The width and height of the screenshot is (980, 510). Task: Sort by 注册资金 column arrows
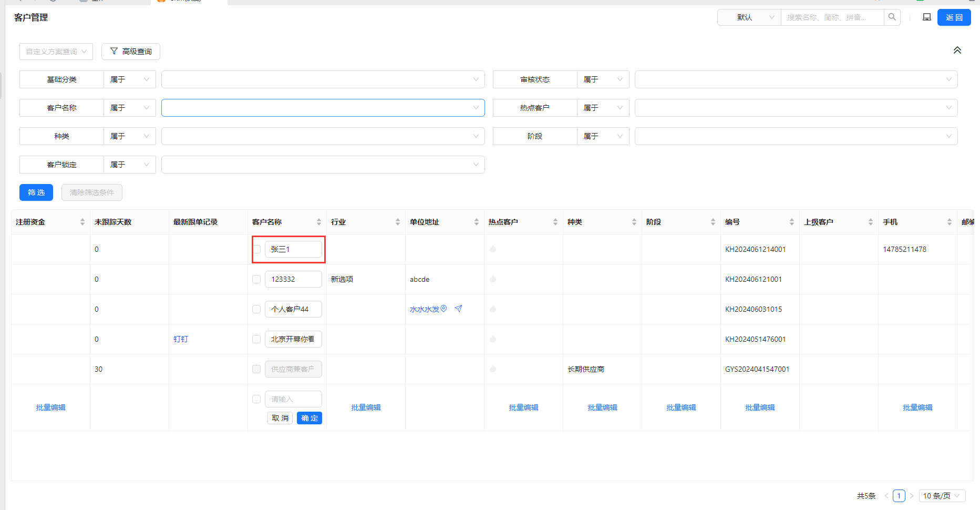[82, 222]
